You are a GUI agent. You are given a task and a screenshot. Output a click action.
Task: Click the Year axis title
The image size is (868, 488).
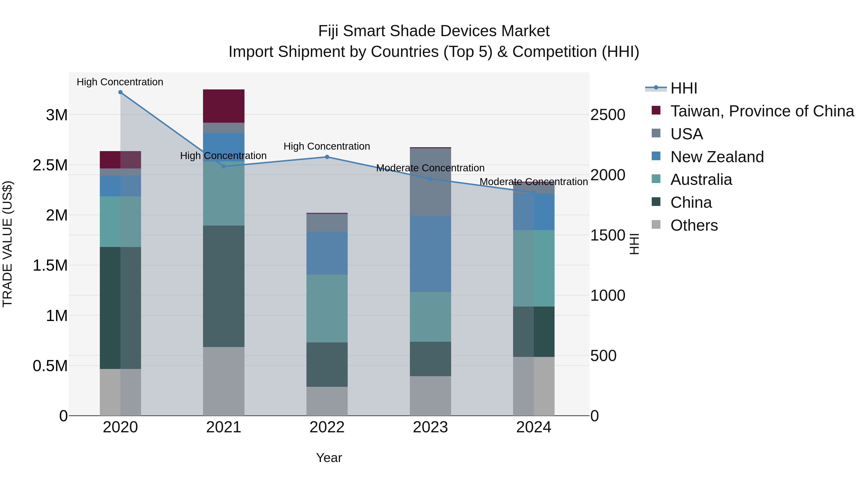[x=329, y=458]
